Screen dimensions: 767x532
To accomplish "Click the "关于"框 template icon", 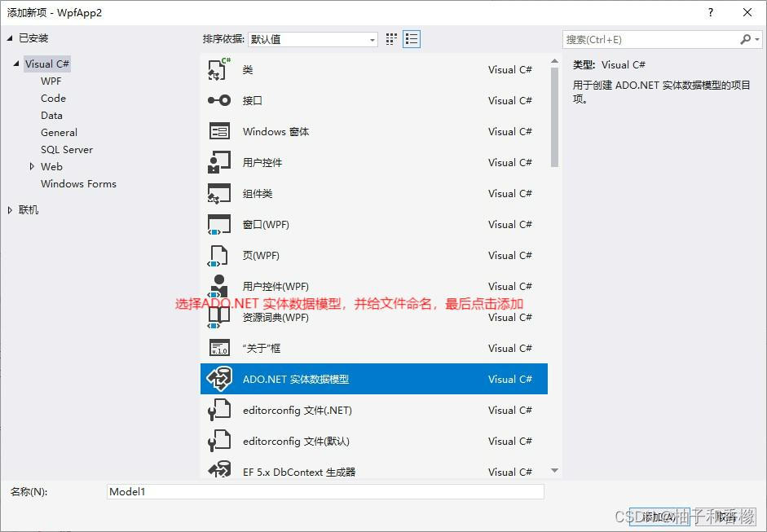I will click(x=218, y=348).
